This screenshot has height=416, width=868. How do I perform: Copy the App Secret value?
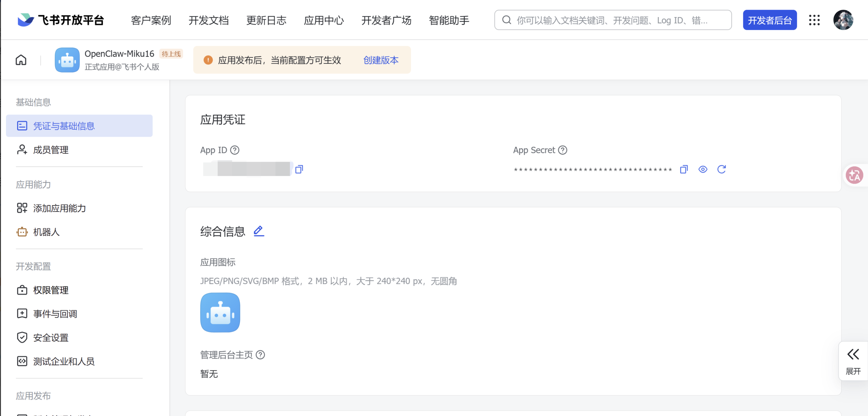click(x=684, y=169)
